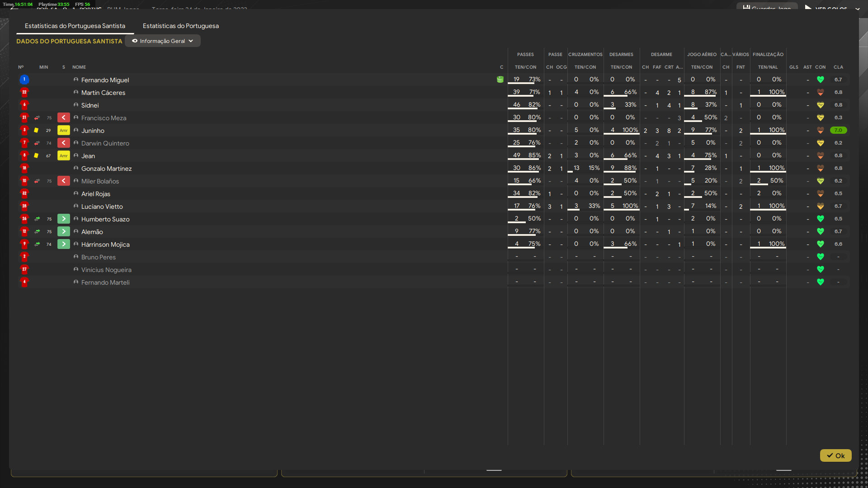The width and height of the screenshot is (868, 488).
Task: Sort by the MIN column header
Action: (43, 67)
